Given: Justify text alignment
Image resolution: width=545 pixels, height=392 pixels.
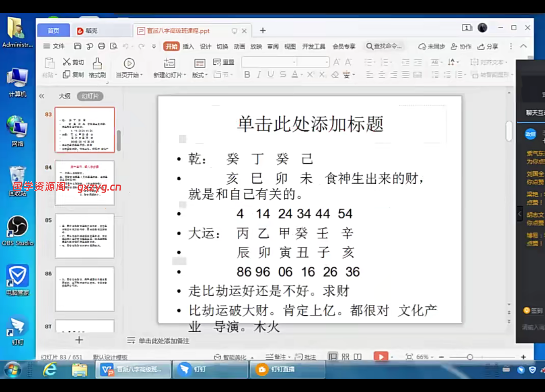Looking at the screenshot, I should tap(406, 75).
